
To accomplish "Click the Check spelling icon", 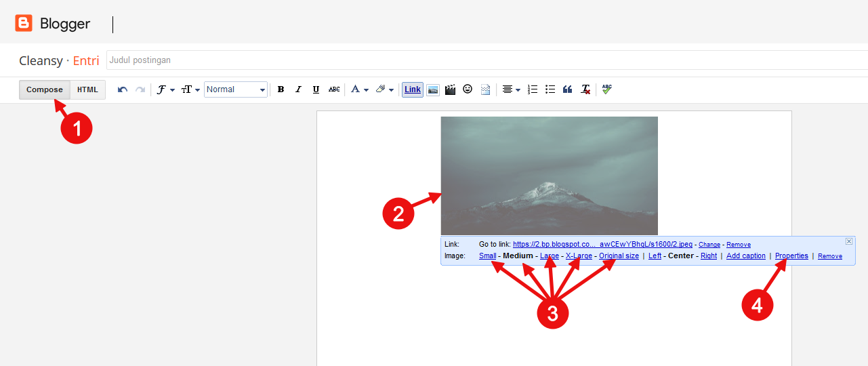I will [x=606, y=89].
